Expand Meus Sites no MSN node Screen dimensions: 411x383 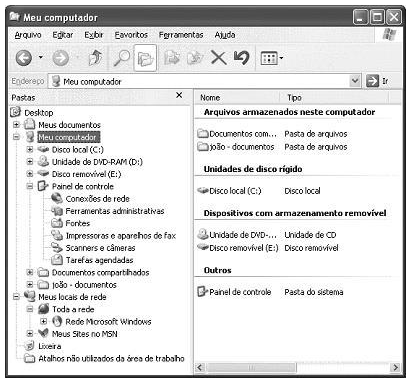coord(30,334)
